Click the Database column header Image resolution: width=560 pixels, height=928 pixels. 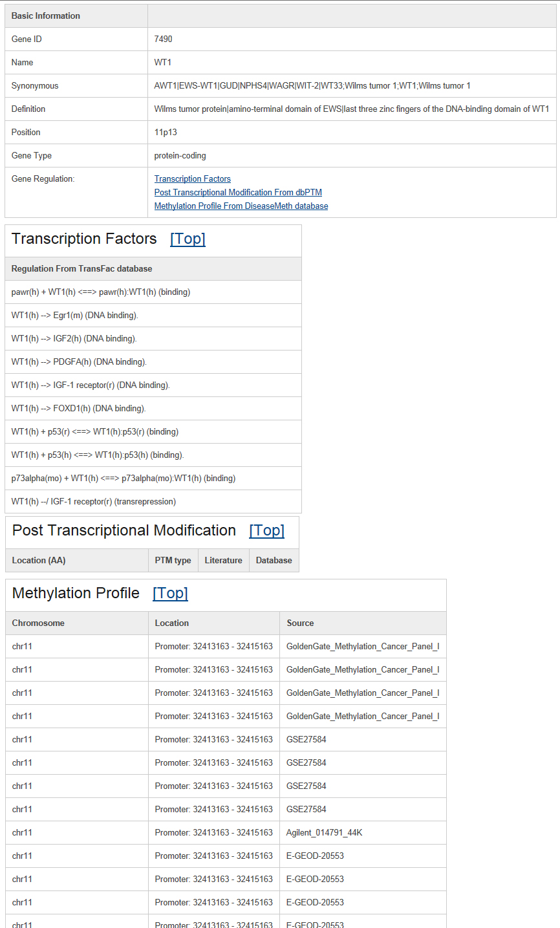click(x=274, y=561)
